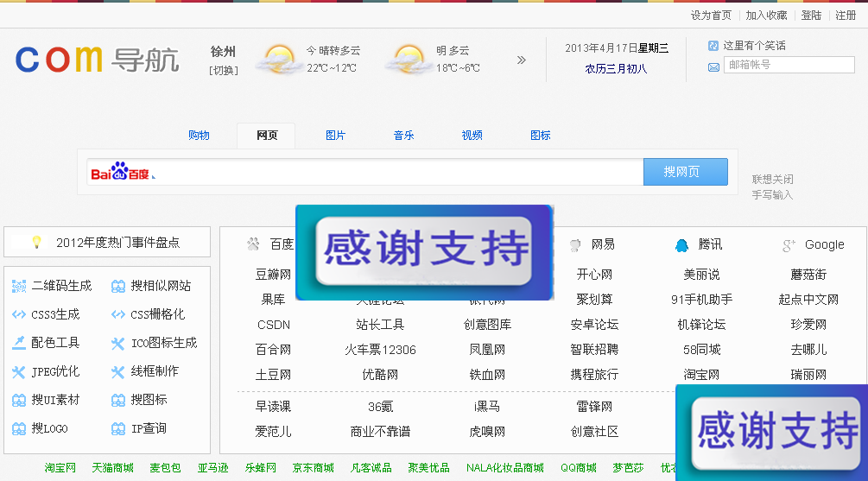Open 农历三月初八 calendar link
This screenshot has height=481, width=868.
coord(616,69)
